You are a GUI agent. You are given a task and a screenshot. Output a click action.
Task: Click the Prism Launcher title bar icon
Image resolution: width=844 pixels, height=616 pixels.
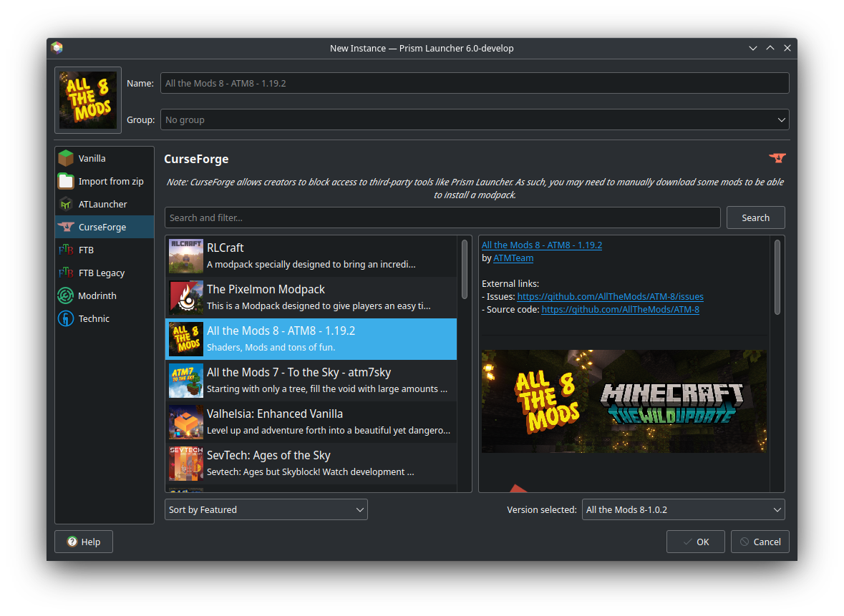pyautogui.click(x=57, y=48)
